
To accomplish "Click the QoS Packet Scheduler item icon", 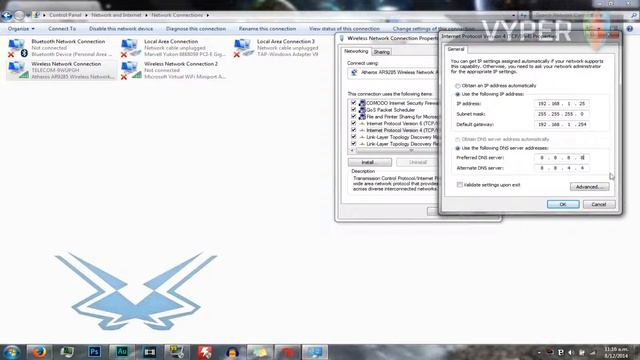I will pos(362,110).
